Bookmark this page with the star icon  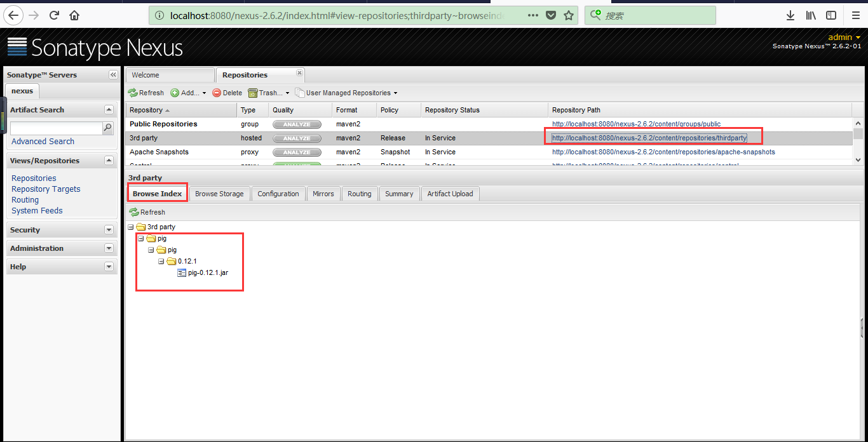click(569, 15)
